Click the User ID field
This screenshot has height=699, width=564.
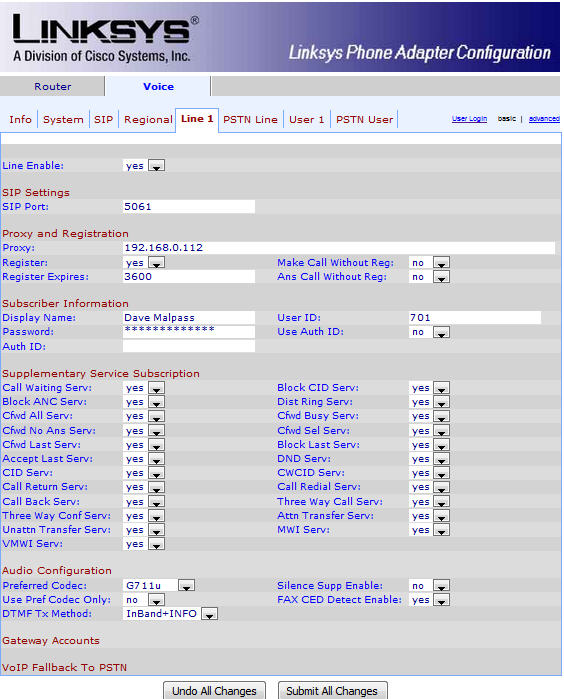pyautogui.click(x=475, y=317)
